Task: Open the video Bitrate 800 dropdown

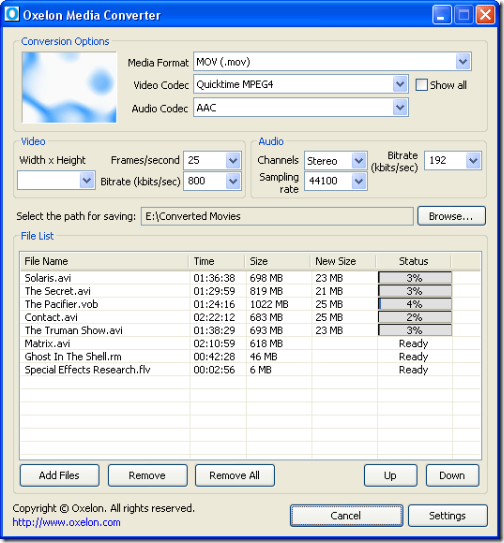Action: [233, 181]
